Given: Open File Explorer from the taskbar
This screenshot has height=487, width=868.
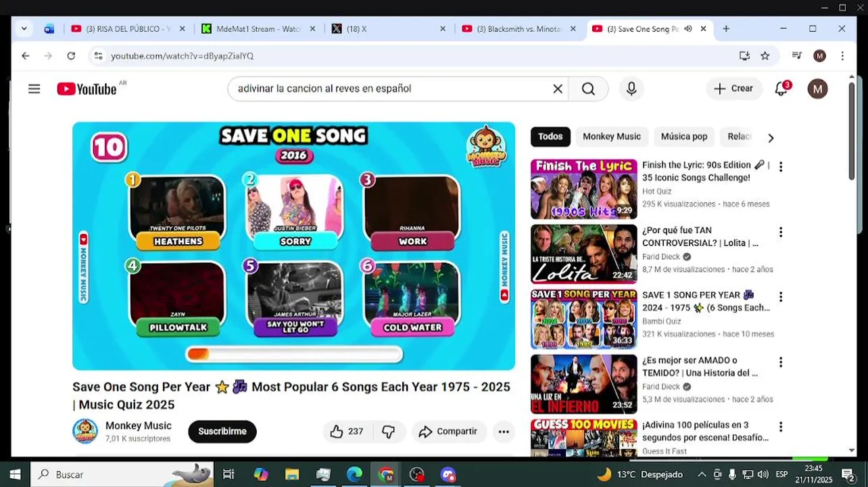Looking at the screenshot, I should click(x=292, y=474).
